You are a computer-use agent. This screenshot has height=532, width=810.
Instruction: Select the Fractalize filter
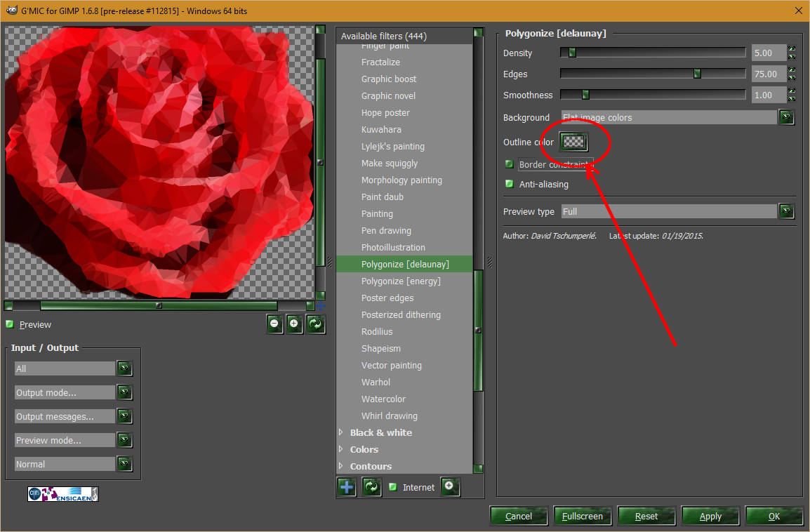click(380, 62)
